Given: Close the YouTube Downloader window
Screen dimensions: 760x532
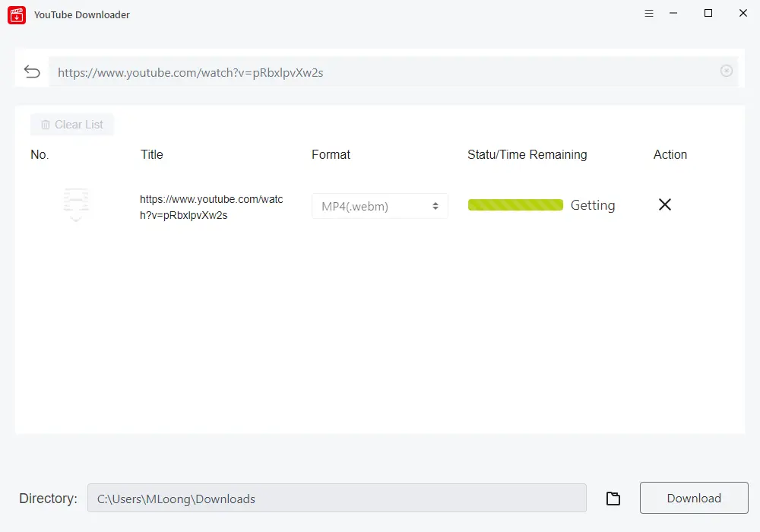Looking at the screenshot, I should point(743,14).
